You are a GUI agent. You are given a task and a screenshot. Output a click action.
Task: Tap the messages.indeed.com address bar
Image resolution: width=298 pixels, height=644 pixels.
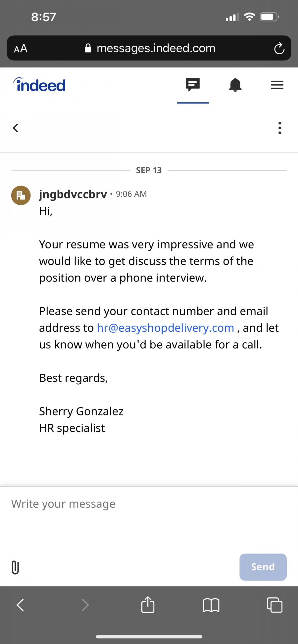point(150,48)
